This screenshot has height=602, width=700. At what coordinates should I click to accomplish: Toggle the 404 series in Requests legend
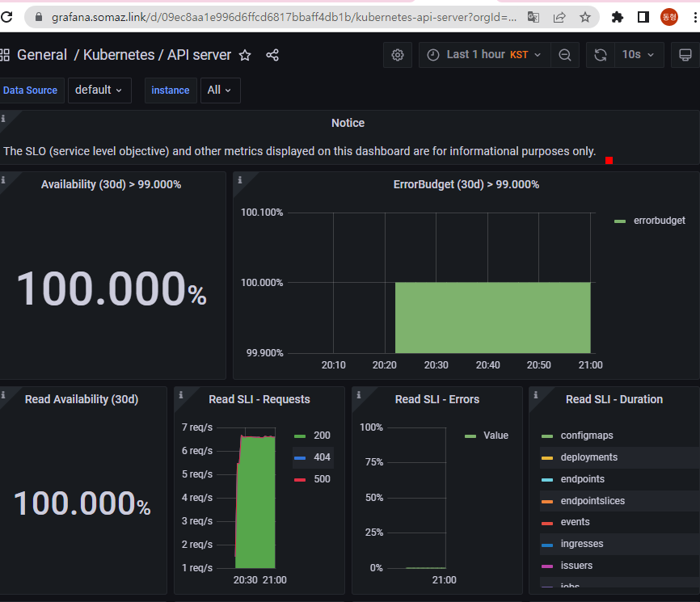[x=322, y=457]
